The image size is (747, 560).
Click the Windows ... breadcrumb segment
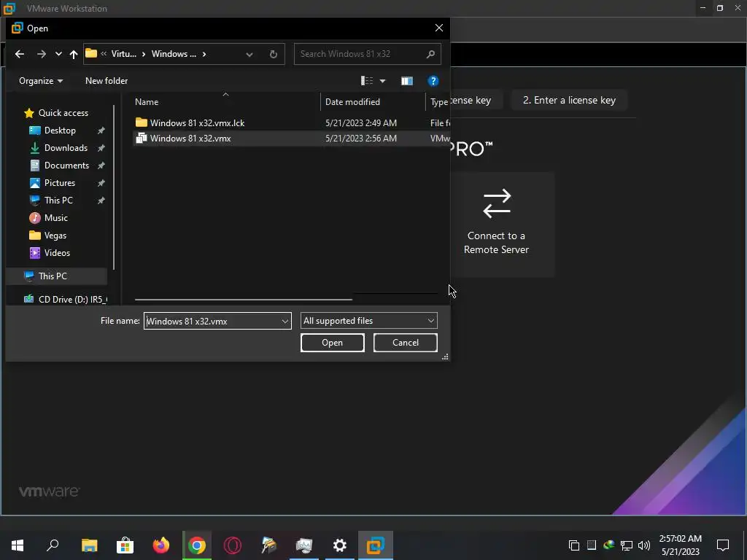pyautogui.click(x=174, y=54)
